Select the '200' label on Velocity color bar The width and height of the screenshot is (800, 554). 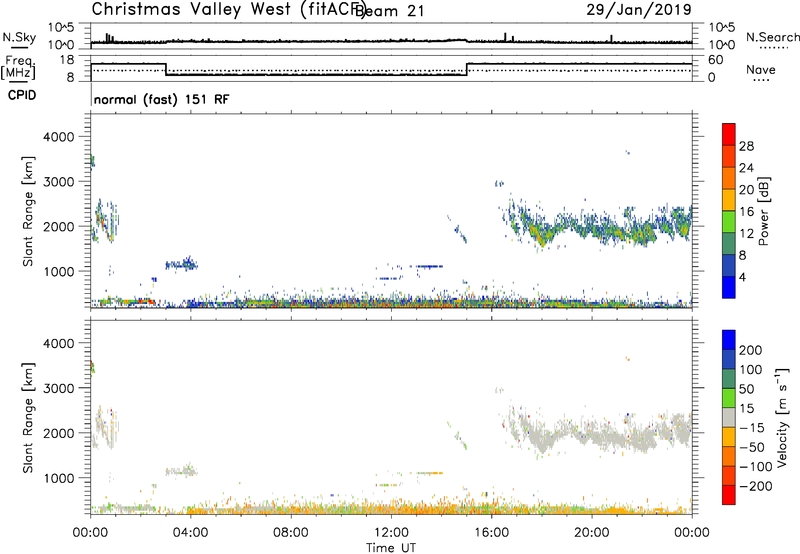click(x=751, y=350)
